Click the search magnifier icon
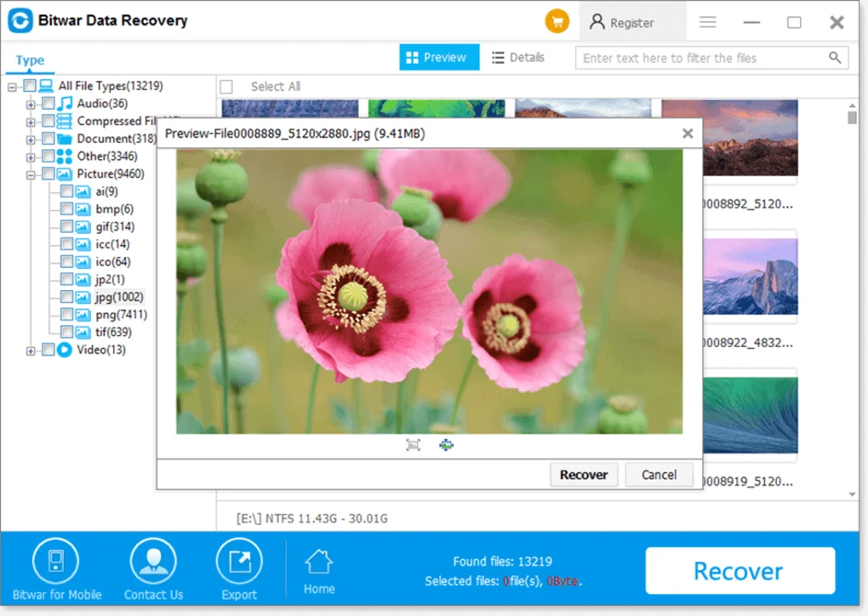The image size is (868, 616). point(835,58)
